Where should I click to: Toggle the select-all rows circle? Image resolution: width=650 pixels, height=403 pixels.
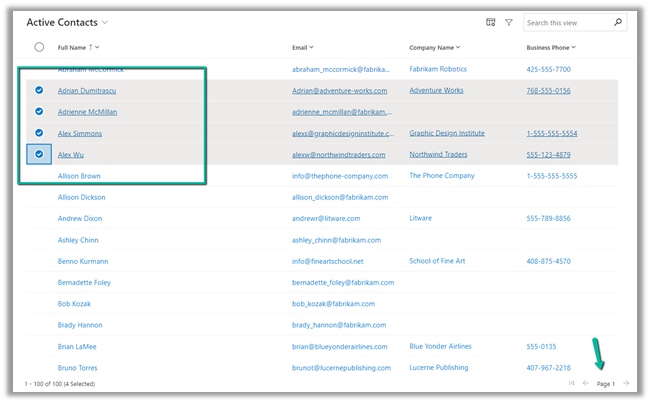39,47
